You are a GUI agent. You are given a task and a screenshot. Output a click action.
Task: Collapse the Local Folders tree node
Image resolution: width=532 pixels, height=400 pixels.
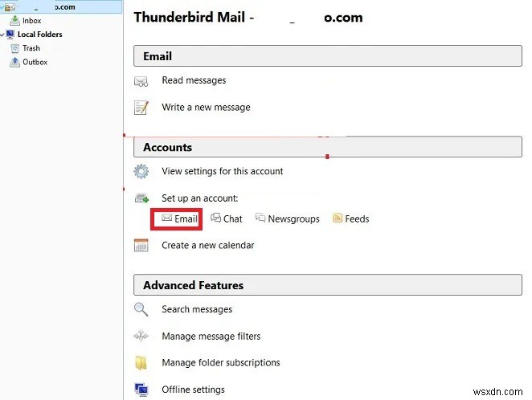click(x=2, y=35)
